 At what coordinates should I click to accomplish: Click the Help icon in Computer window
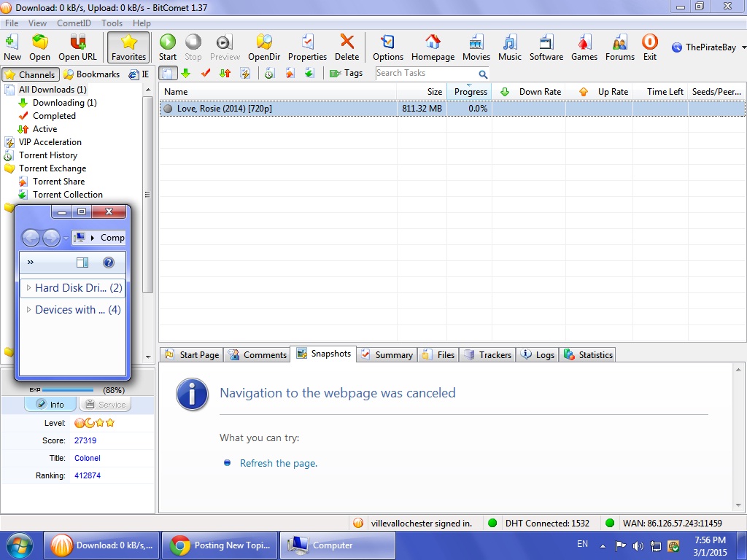(109, 262)
